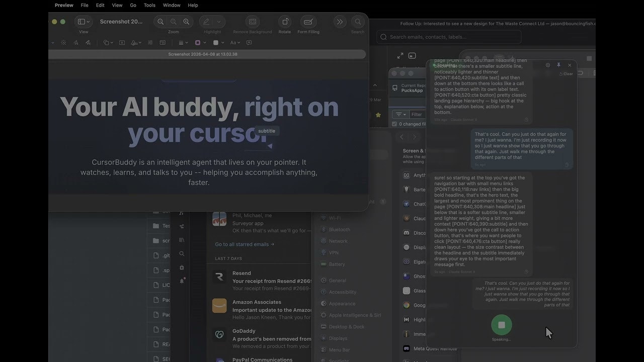This screenshot has width=644, height=362.
Task: Rotate the screenshot using Preview's Rotate icon
Action: 285,21
